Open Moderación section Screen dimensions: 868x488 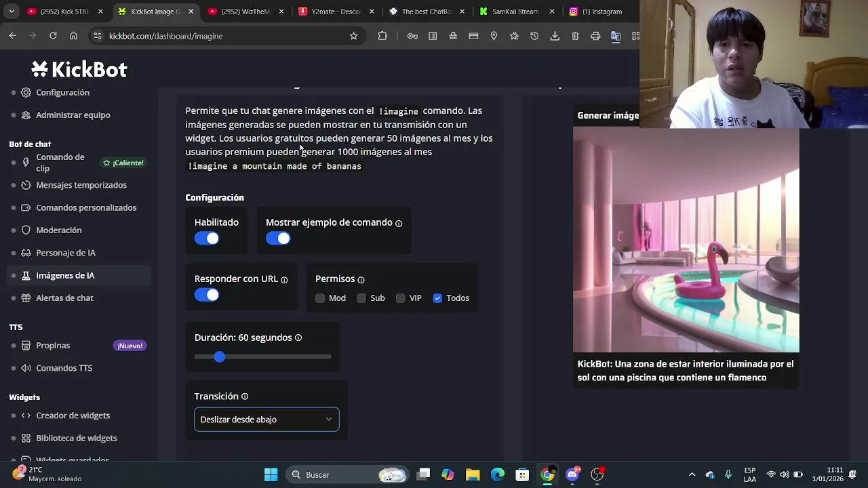pyautogui.click(x=59, y=230)
